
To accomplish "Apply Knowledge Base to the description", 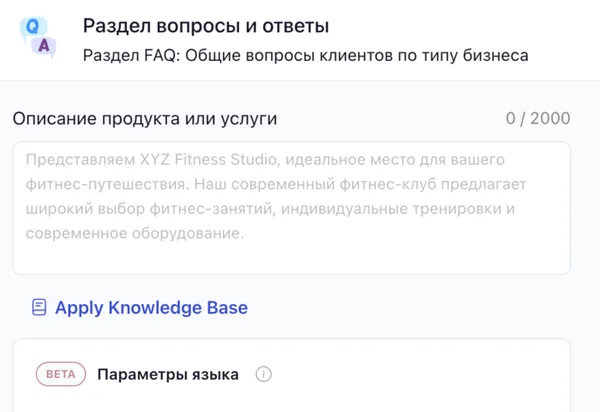I will [x=150, y=308].
